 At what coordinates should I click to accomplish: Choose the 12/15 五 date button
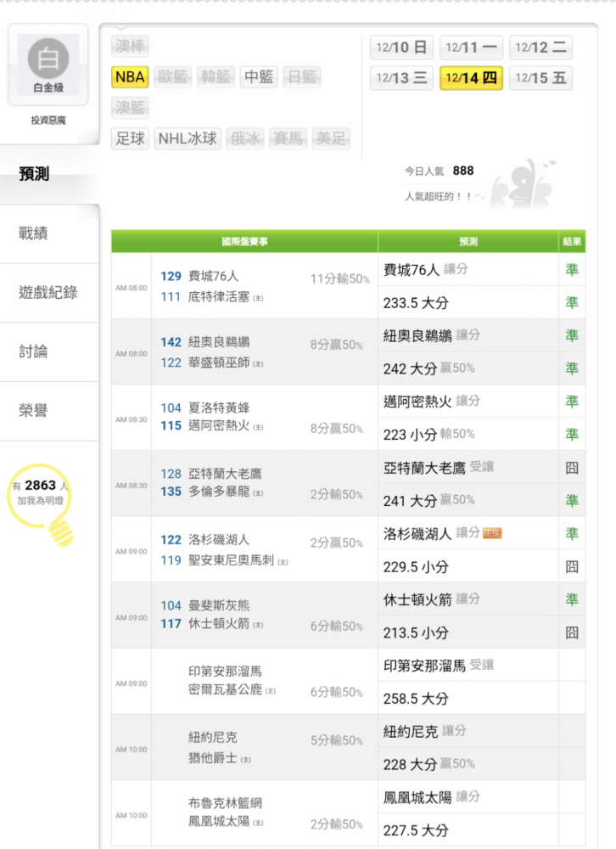540,78
